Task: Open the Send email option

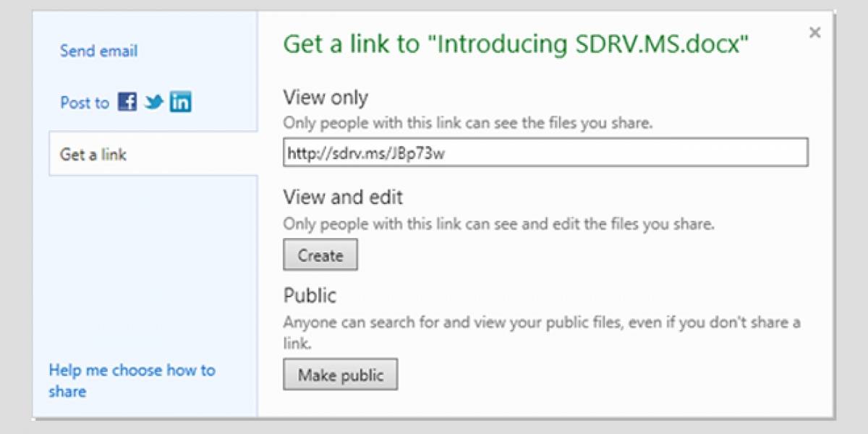Action: (x=98, y=51)
